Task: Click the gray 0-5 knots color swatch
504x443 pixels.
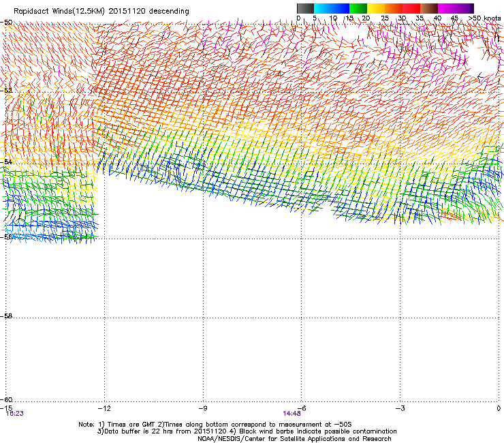Action: (305, 8)
